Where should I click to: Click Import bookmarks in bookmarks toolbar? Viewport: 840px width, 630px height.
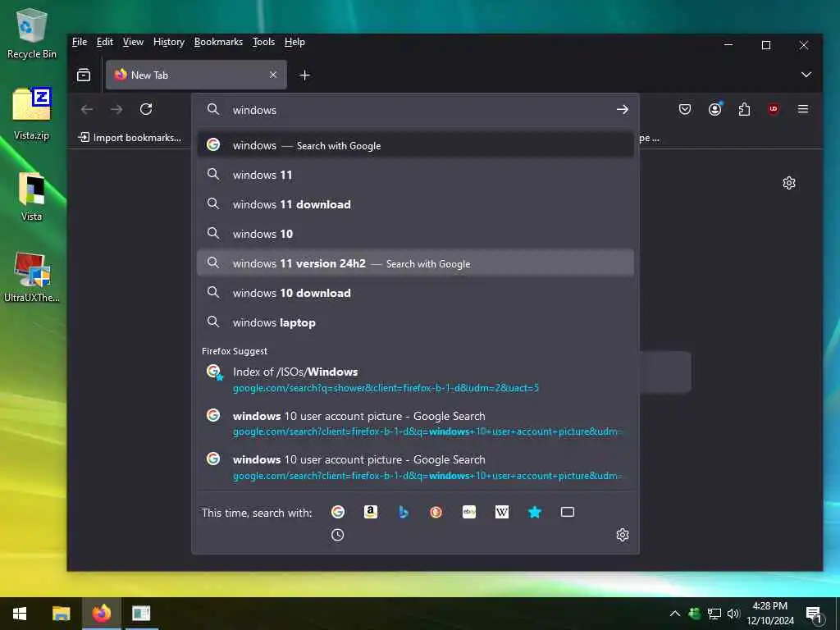[x=130, y=138]
